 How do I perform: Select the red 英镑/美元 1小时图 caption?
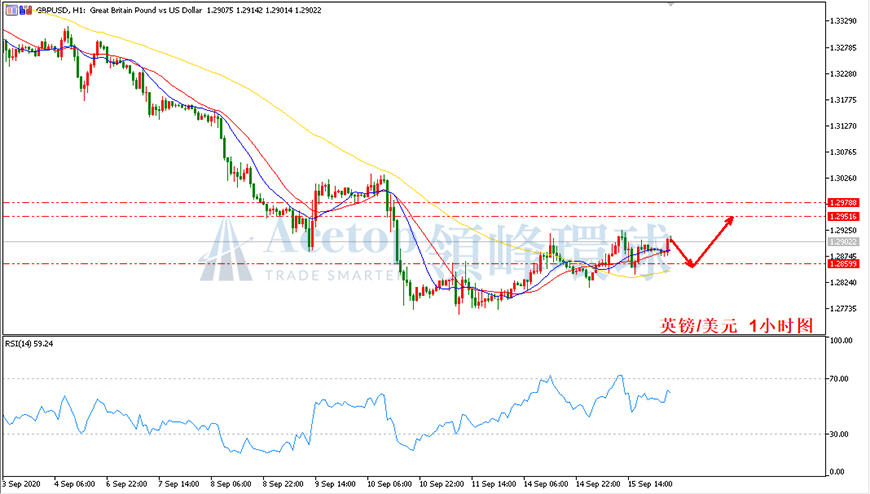[737, 325]
